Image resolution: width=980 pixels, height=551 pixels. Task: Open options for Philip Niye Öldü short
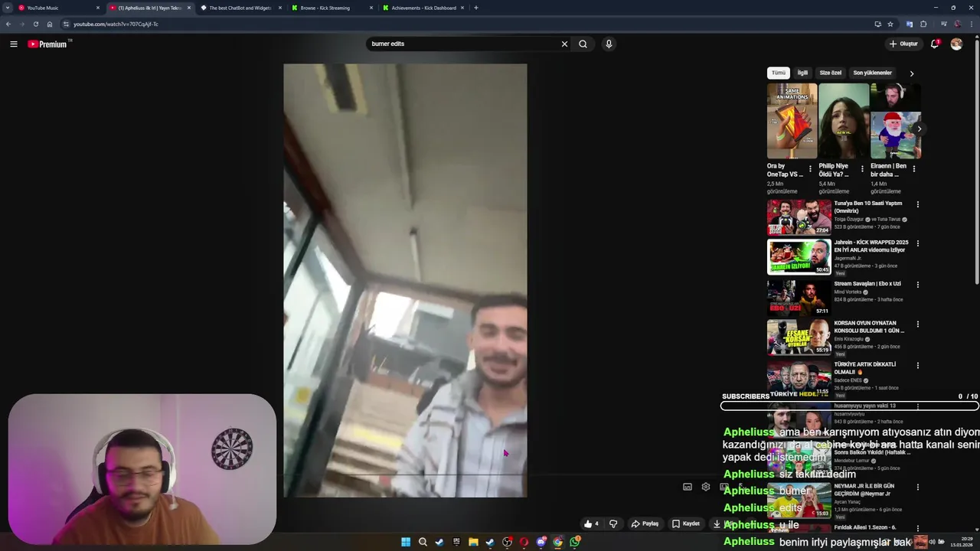point(862,169)
